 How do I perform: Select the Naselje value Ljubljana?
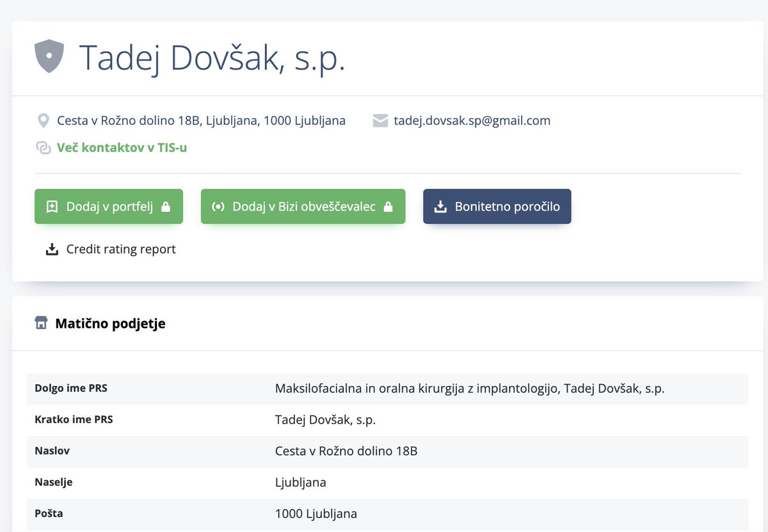pos(301,482)
